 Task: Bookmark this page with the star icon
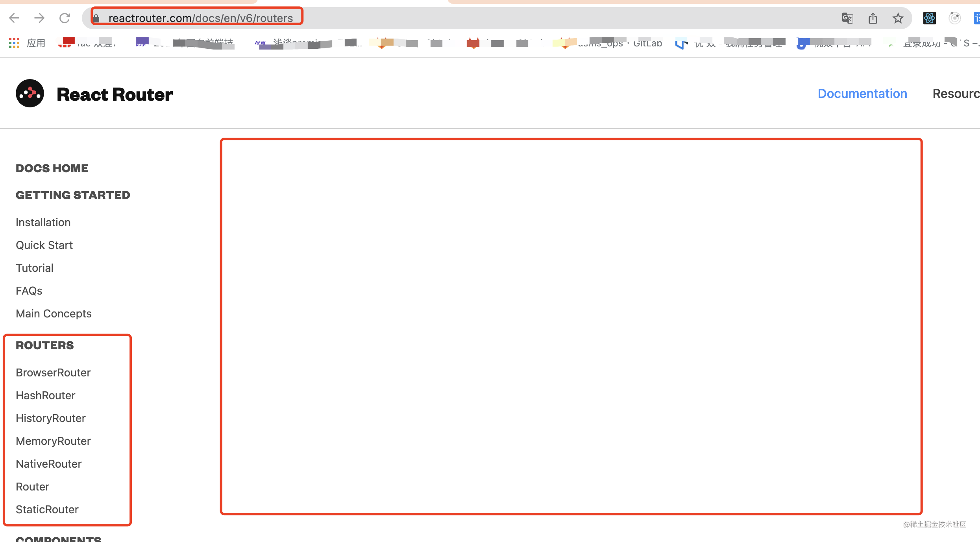coord(898,18)
